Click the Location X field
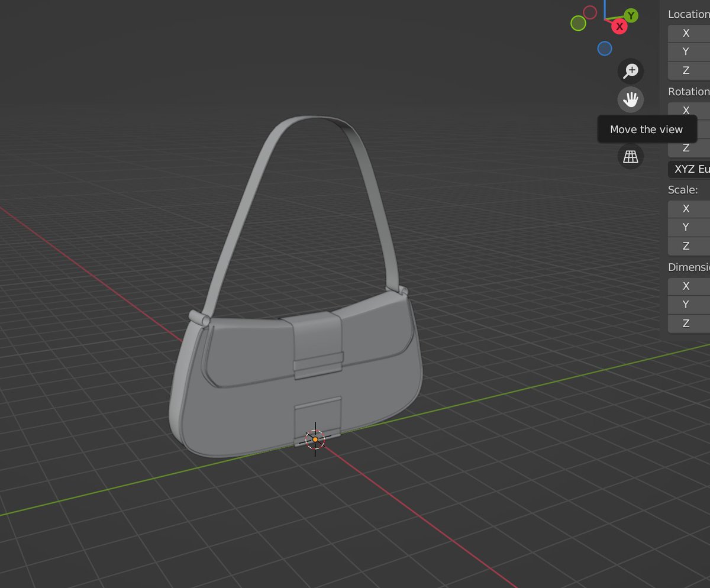 689,33
